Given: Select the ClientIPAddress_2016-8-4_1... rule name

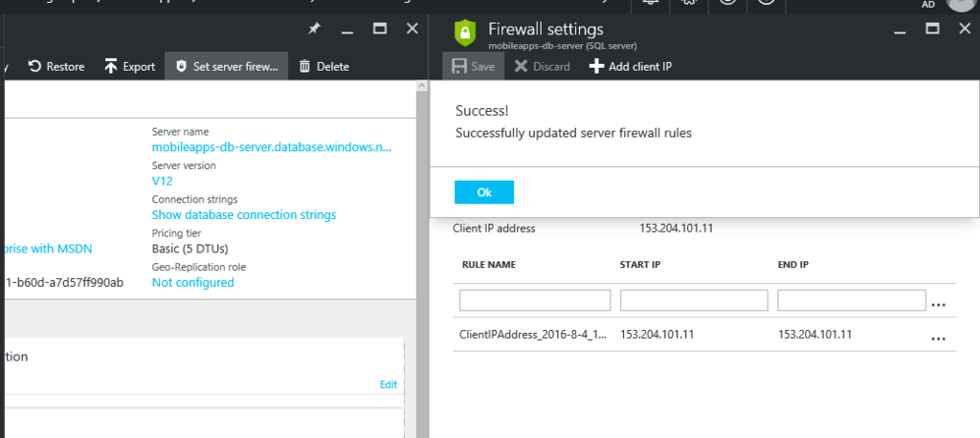Looking at the screenshot, I should (x=533, y=335).
